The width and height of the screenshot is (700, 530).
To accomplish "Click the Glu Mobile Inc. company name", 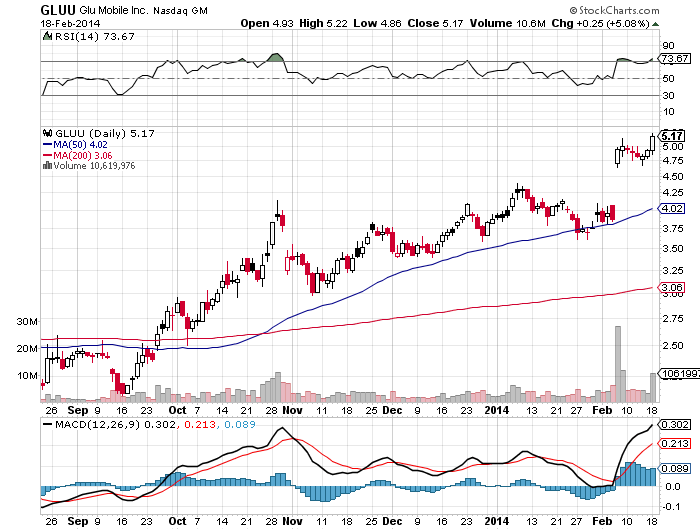I will tap(114, 10).
